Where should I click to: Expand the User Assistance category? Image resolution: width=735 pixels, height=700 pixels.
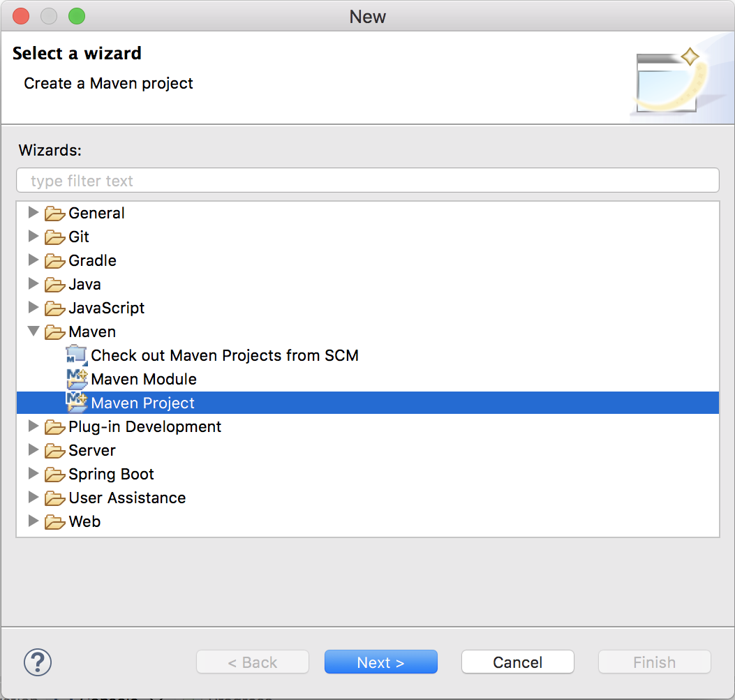[x=33, y=497]
